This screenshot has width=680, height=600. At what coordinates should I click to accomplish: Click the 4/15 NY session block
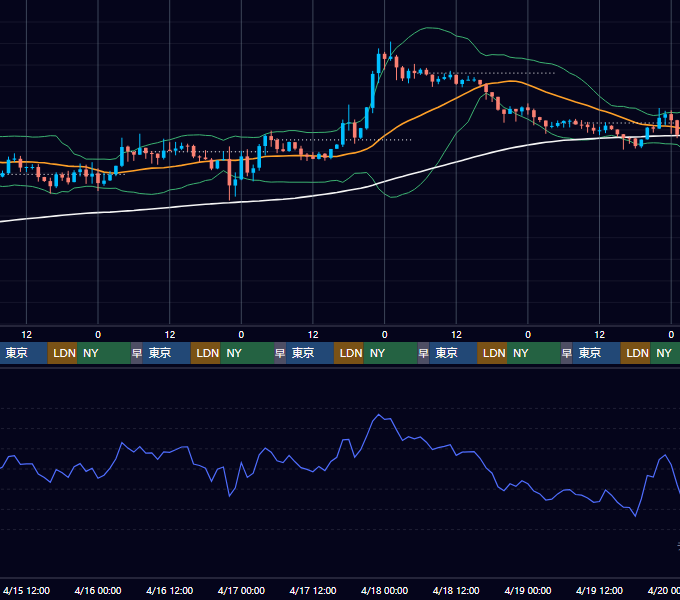pyautogui.click(x=104, y=353)
